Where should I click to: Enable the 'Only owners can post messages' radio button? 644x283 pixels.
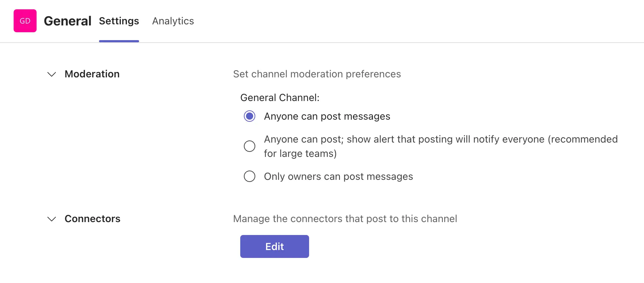pos(250,176)
